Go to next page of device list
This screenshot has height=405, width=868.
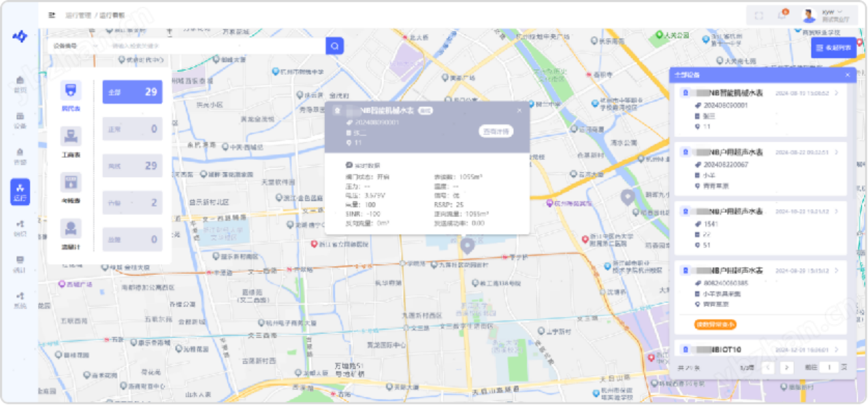click(786, 368)
